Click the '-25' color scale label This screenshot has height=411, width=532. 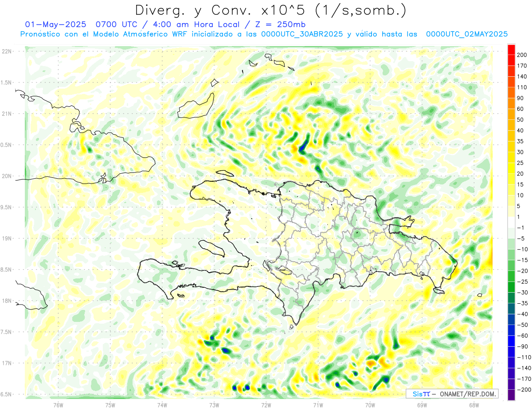coord(524,282)
